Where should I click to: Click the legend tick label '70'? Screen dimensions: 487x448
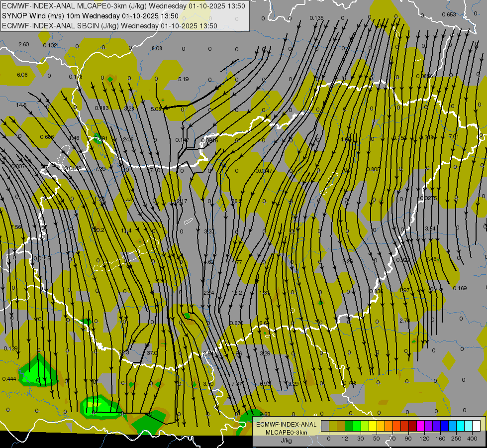(392, 439)
